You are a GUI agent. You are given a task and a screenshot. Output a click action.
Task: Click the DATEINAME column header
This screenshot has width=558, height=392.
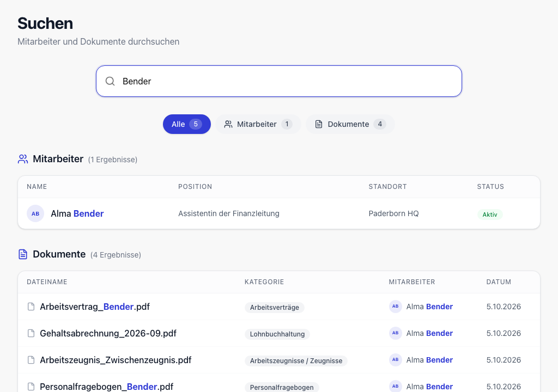tap(47, 282)
